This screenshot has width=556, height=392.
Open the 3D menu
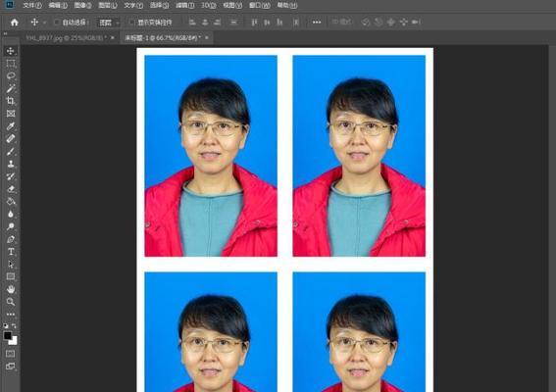coord(209,5)
